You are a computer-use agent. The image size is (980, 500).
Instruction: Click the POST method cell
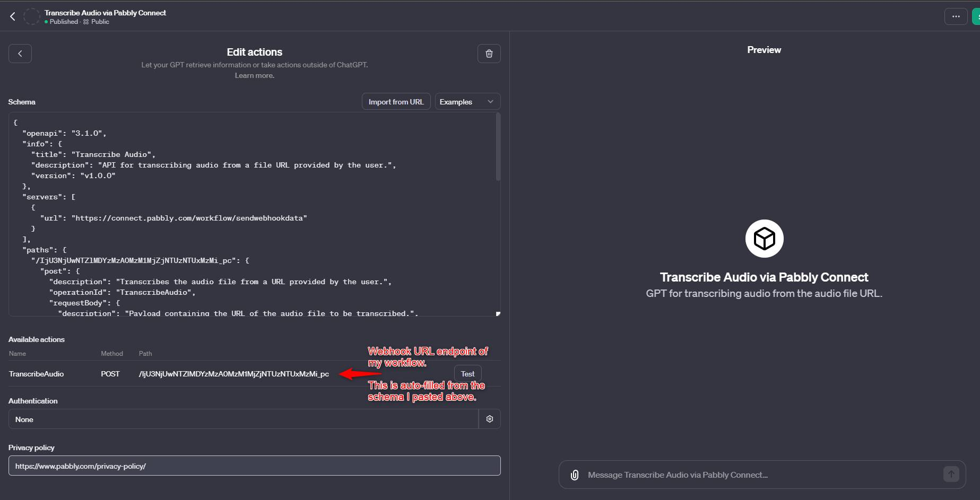[110, 374]
